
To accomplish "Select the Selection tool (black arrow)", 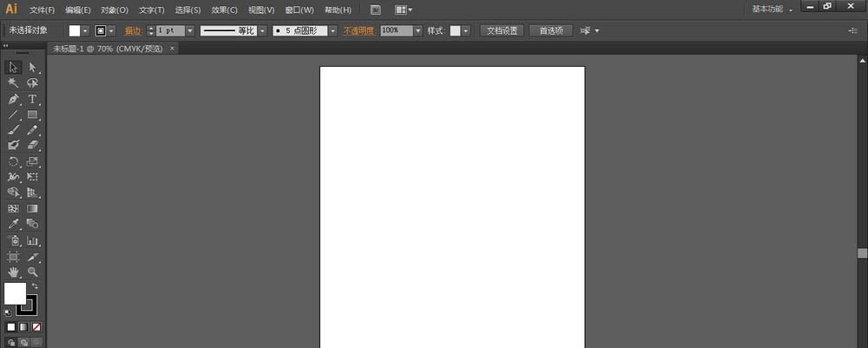I will (14, 68).
